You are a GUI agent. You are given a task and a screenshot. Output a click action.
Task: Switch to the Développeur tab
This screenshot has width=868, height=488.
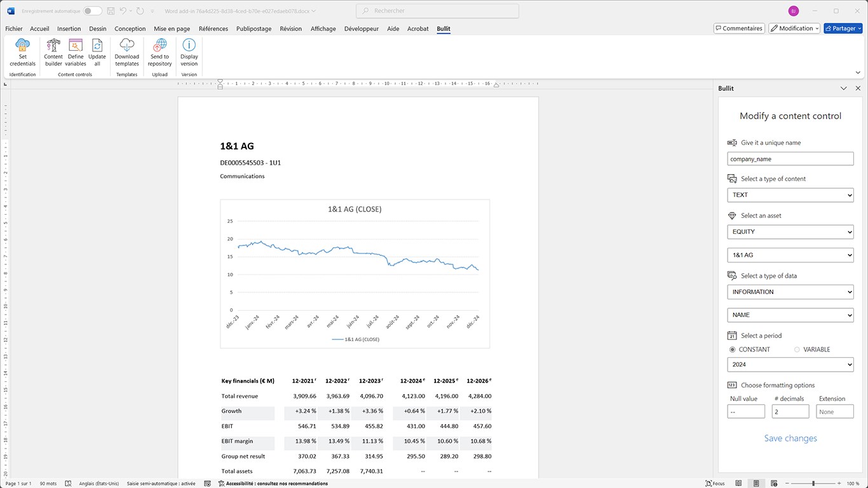pos(362,29)
